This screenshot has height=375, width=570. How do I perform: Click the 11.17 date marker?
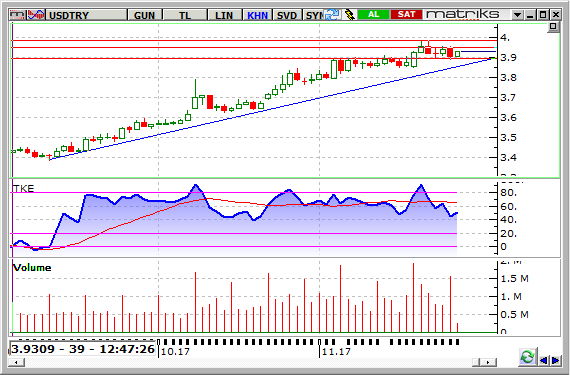336,352
